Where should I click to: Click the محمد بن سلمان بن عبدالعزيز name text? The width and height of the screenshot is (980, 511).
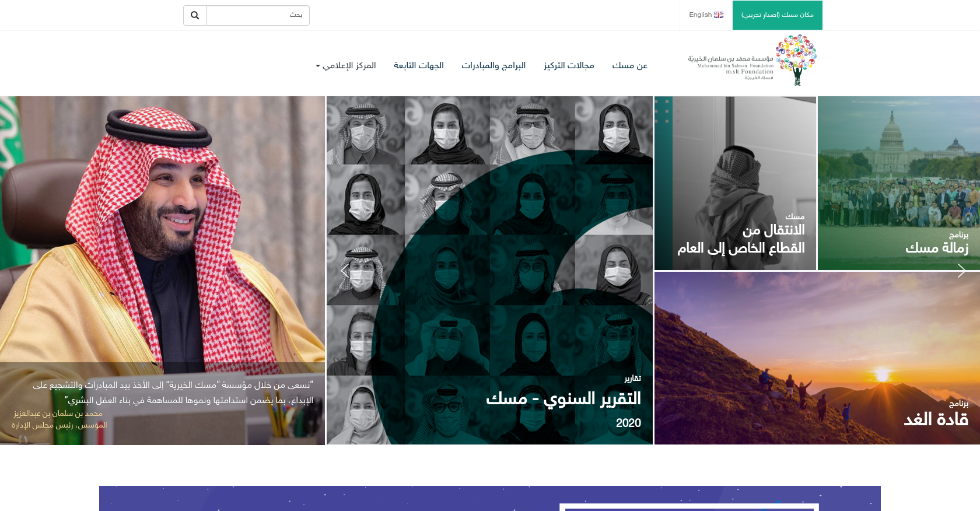[x=58, y=414]
